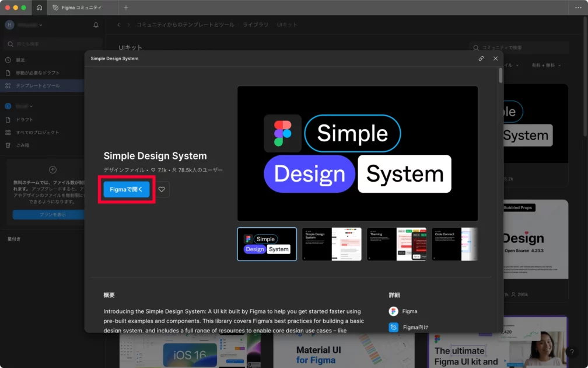The height and width of the screenshot is (368, 588).
Task: Select the 'Code Connect' preview thumbnail
Action: coord(454,244)
